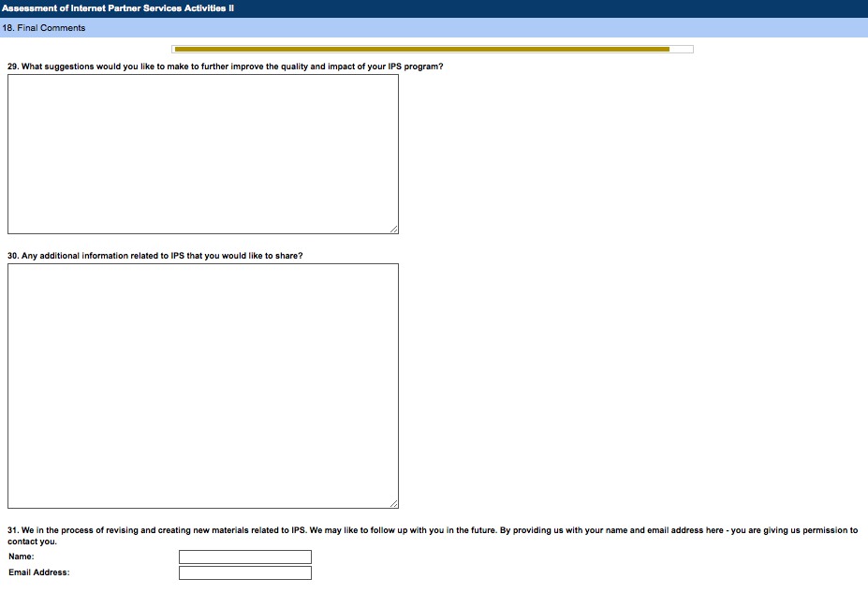The width and height of the screenshot is (868, 594).
Task: Click the question 30 additional information text area
Action: [203, 386]
